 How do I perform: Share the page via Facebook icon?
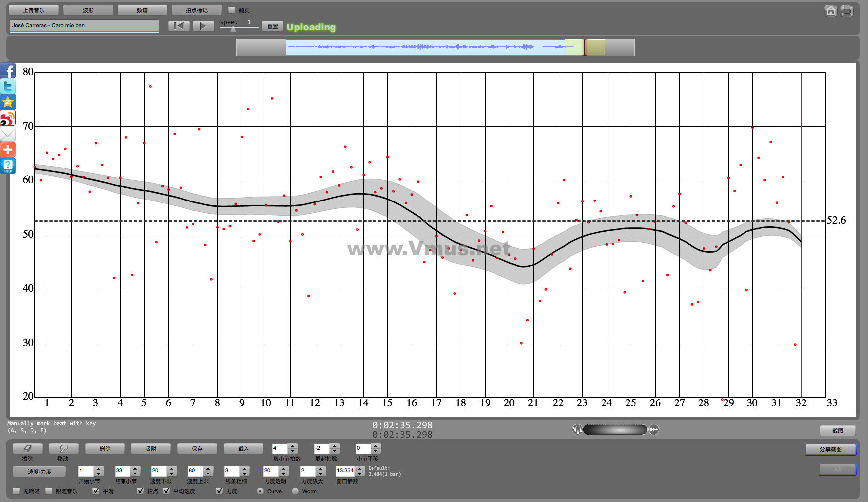click(8, 70)
